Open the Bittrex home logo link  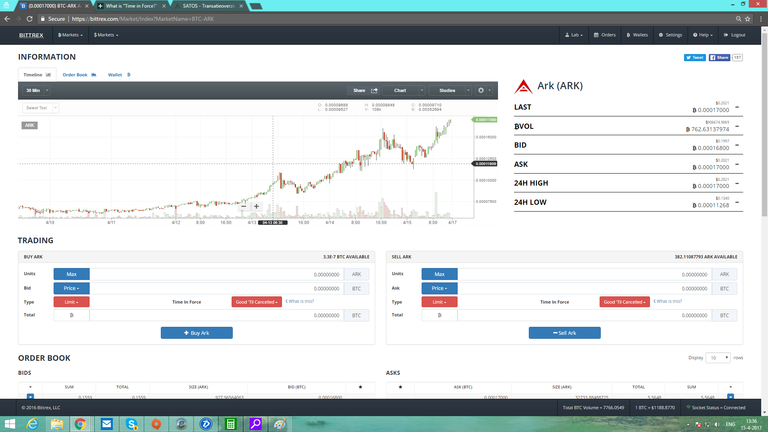31,35
